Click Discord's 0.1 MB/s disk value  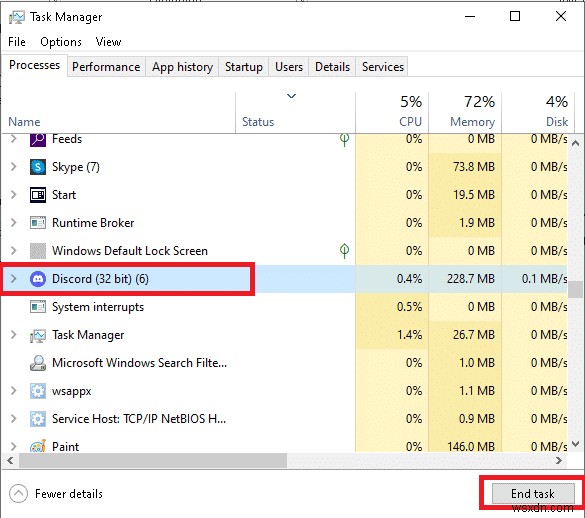click(x=545, y=279)
